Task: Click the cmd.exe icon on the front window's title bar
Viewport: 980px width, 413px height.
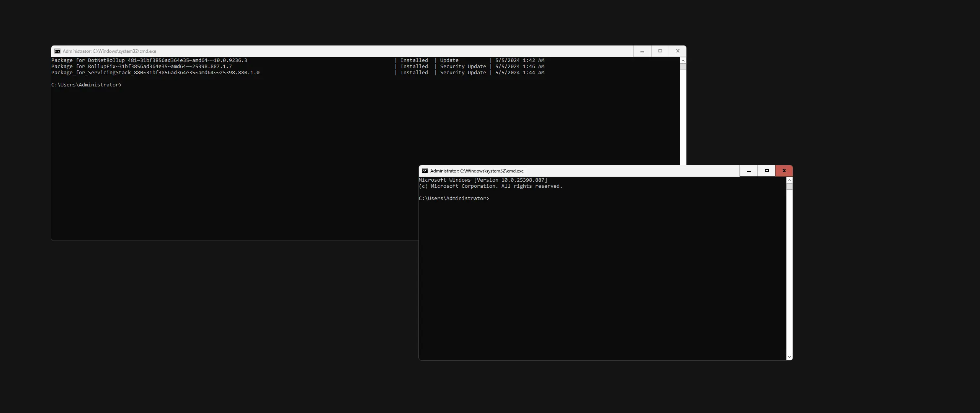Action: (424, 171)
